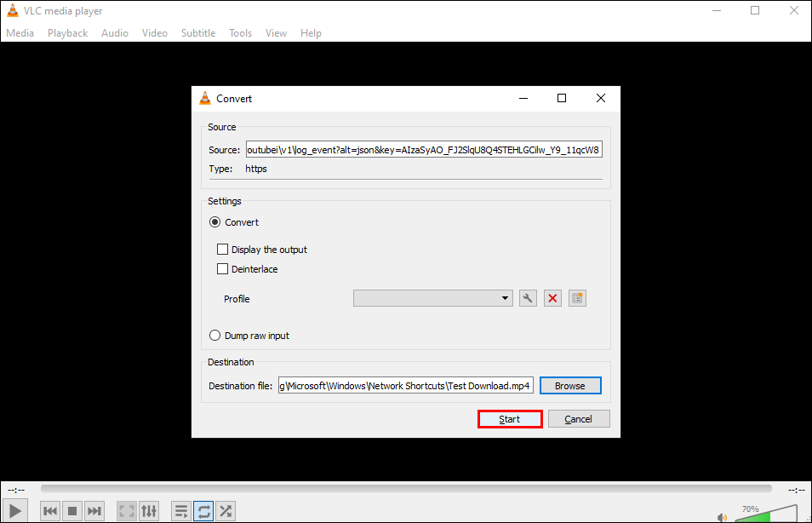Screen dimensions: 812x523
Task: Open the Subtitle menu
Action: pos(198,32)
